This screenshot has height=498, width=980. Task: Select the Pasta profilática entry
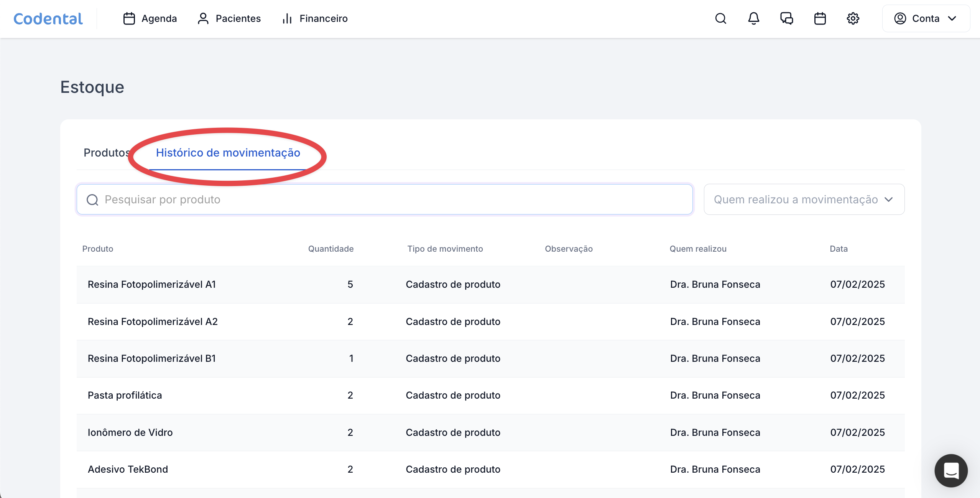[x=125, y=395]
